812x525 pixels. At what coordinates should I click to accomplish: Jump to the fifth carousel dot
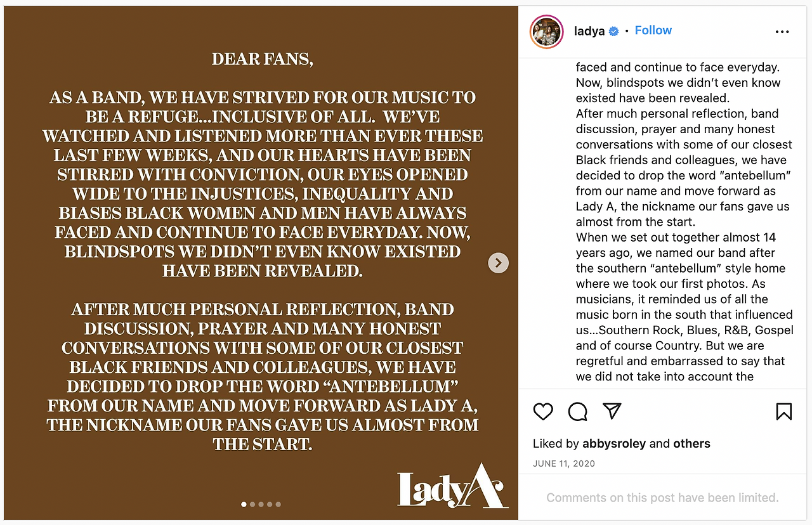pos(278,505)
